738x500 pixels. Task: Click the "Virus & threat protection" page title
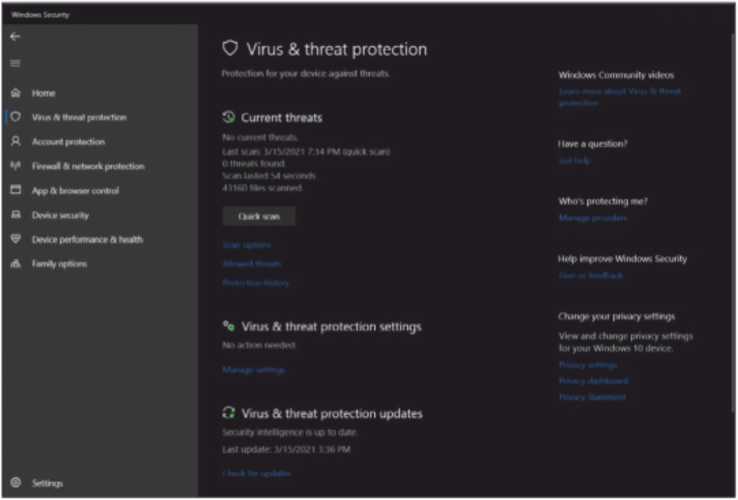tap(337, 49)
